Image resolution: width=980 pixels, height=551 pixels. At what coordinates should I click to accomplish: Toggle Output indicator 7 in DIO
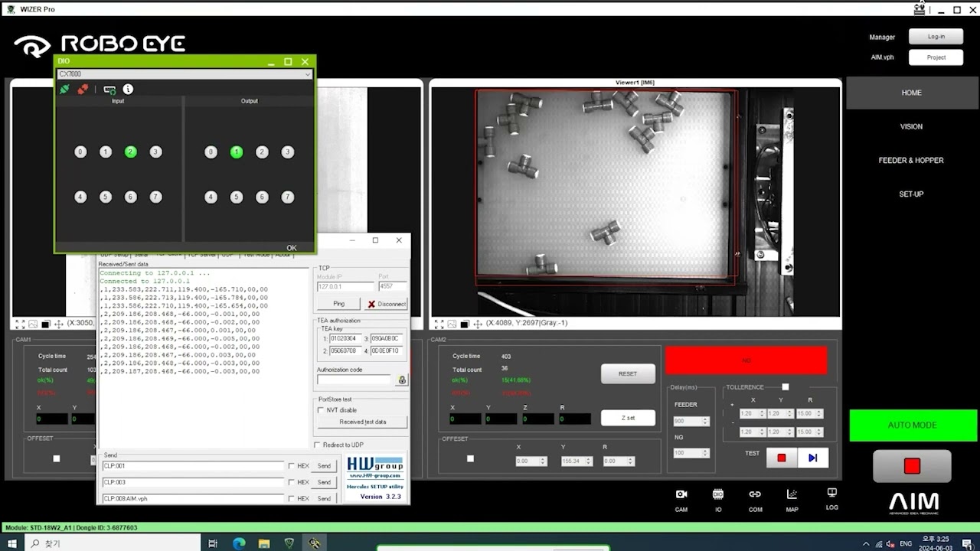pos(288,197)
